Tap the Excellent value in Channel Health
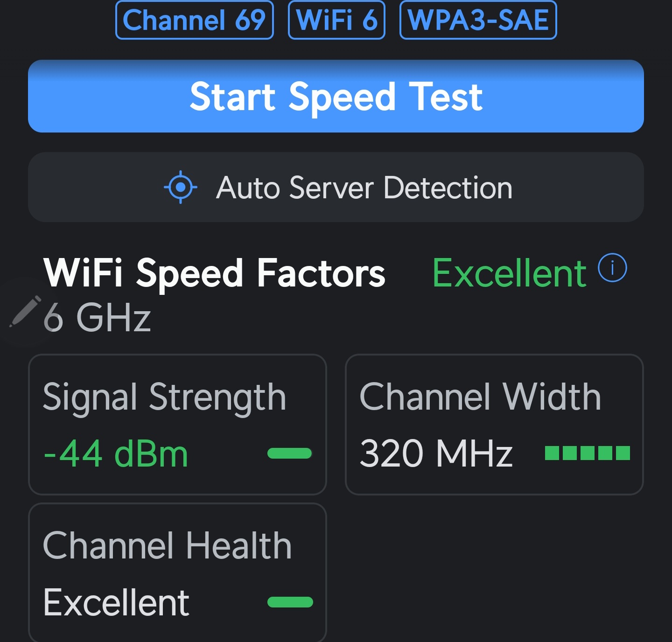The image size is (672, 642). pyautogui.click(x=116, y=602)
